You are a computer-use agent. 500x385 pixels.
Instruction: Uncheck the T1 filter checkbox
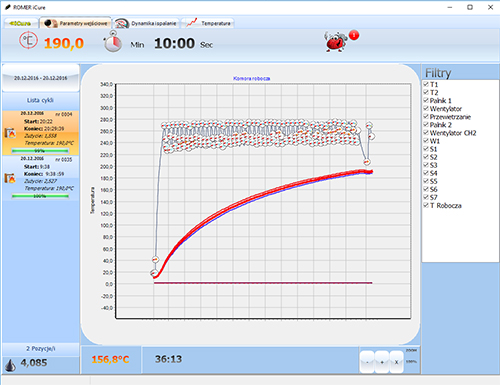pos(426,84)
